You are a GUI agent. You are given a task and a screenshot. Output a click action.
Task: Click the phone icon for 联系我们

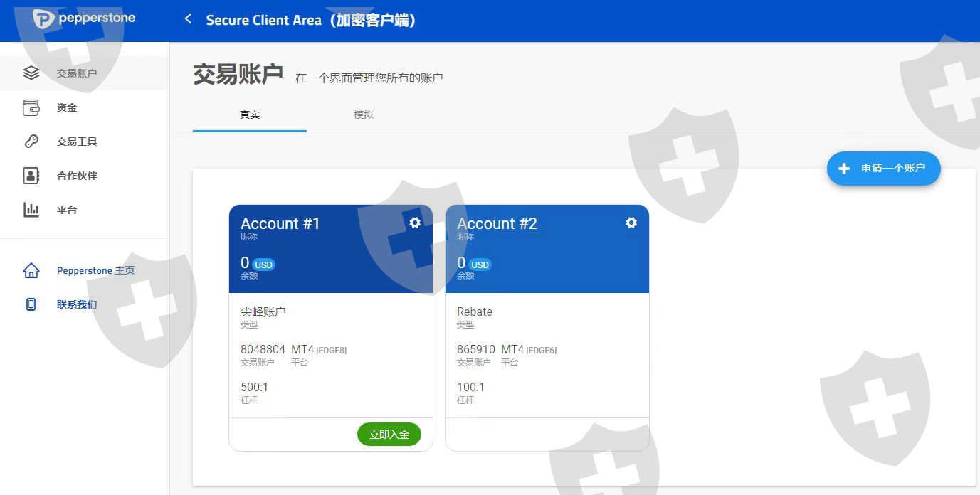coord(31,304)
